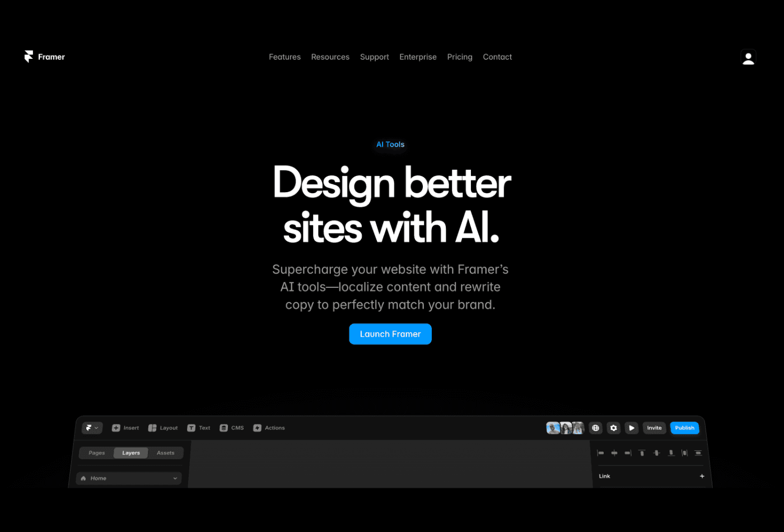Select the Text tool
Image resolution: width=784 pixels, height=532 pixels.
coord(199,428)
